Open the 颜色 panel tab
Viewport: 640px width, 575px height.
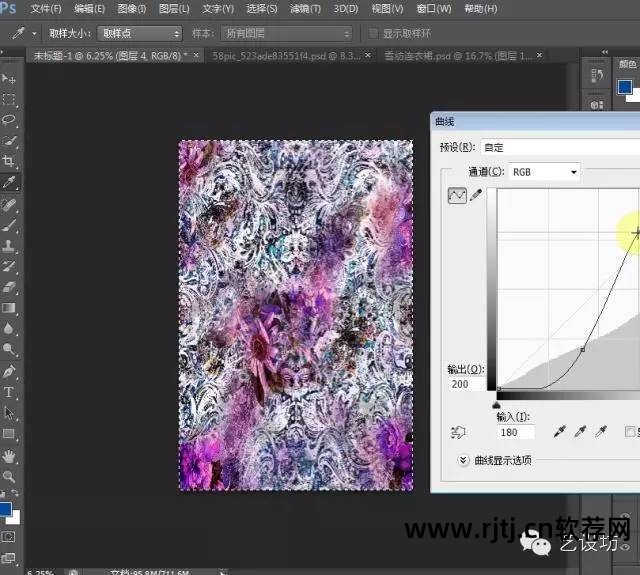tap(628, 64)
